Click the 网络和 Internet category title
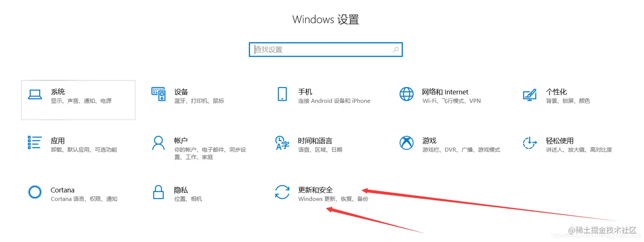Screen dimensions: 644x242 coord(445,92)
